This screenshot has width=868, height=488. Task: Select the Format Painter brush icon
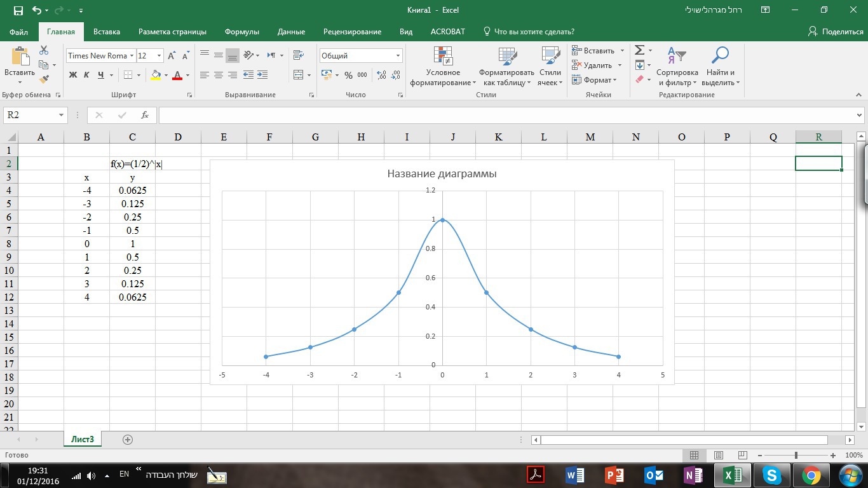[44, 79]
